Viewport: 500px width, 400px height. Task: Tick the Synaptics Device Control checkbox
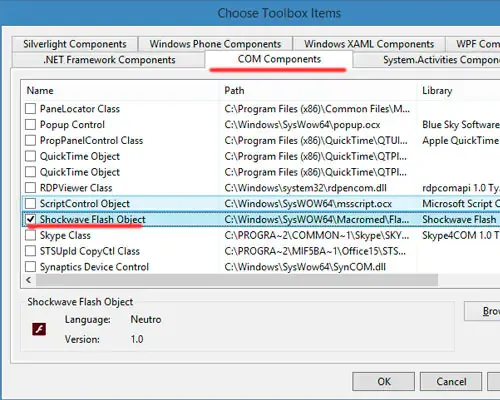tap(30, 267)
